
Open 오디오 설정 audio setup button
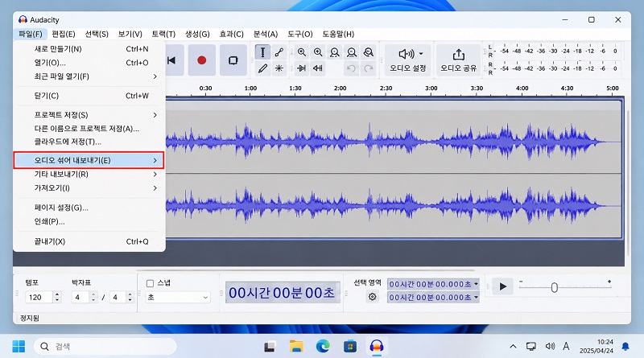pyautogui.click(x=408, y=60)
